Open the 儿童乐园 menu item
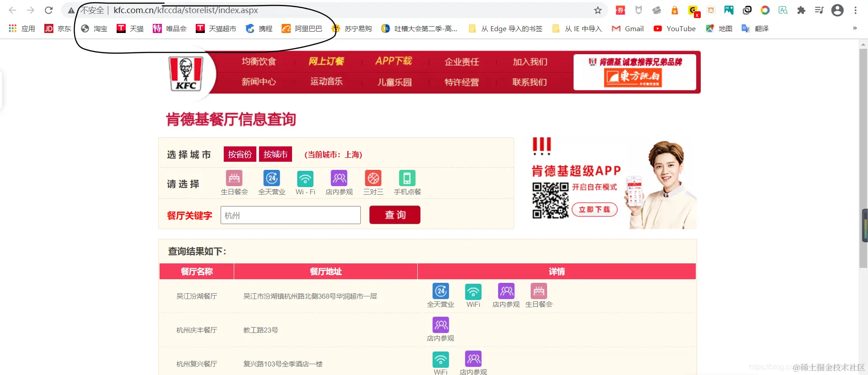 pyautogui.click(x=394, y=82)
